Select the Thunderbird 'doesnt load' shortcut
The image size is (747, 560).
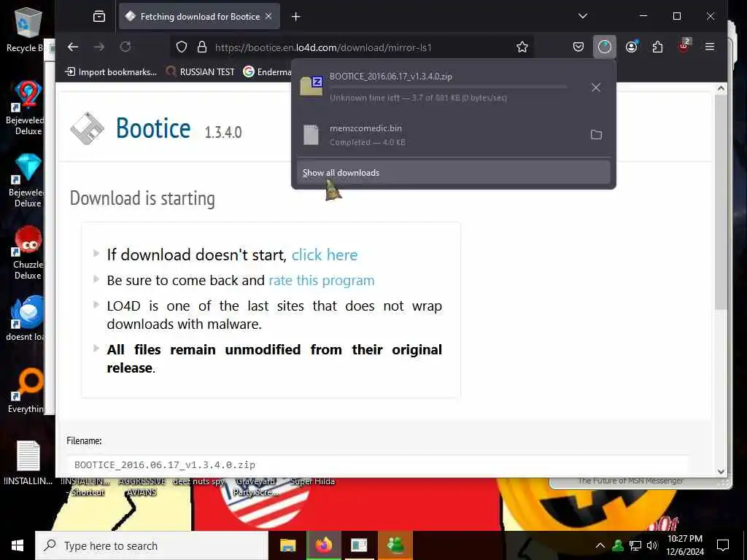26,318
